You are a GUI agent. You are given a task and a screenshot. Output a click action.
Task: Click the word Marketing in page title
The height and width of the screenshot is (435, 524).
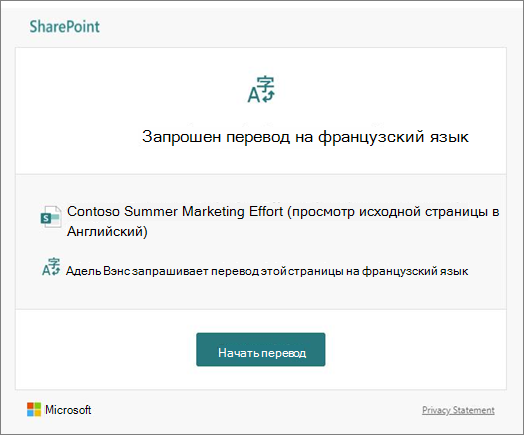pos(213,212)
